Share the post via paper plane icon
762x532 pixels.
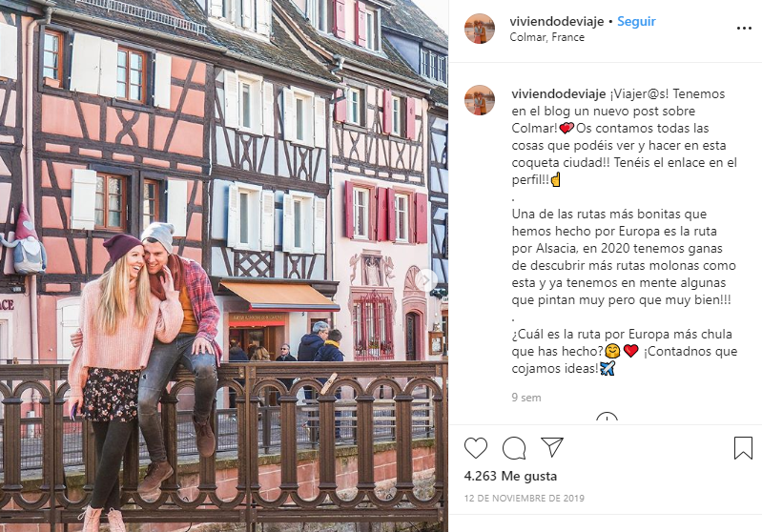pyautogui.click(x=552, y=447)
